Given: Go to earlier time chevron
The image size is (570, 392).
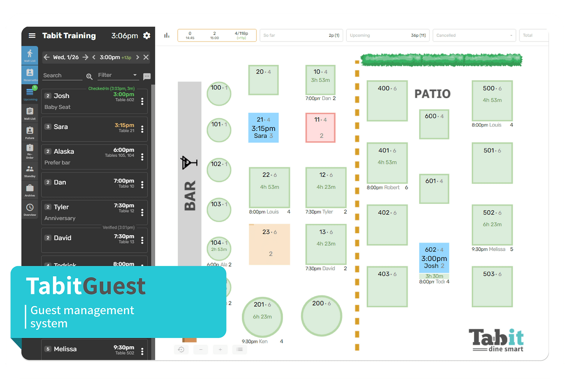Looking at the screenshot, I should click(x=94, y=57).
